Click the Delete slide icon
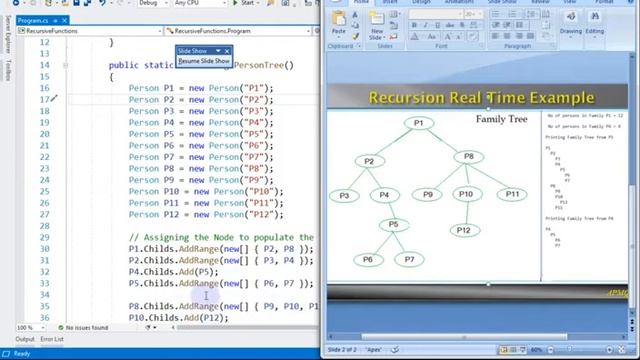640x360 pixels. pos(393,37)
